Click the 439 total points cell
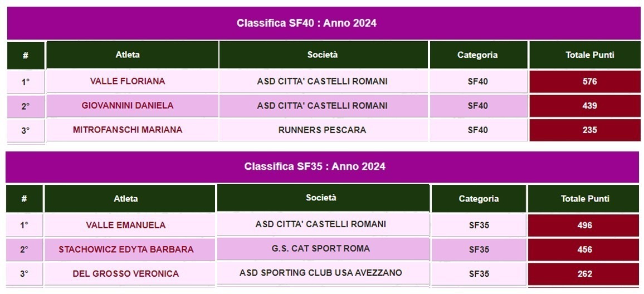This screenshot has width=644, height=294. (585, 106)
